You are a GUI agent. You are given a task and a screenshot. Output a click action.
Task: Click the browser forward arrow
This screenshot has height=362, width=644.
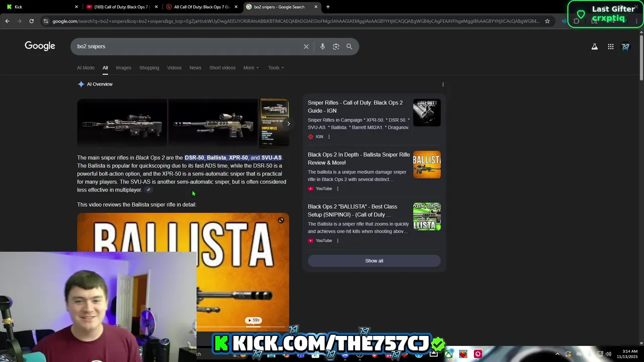point(19,21)
